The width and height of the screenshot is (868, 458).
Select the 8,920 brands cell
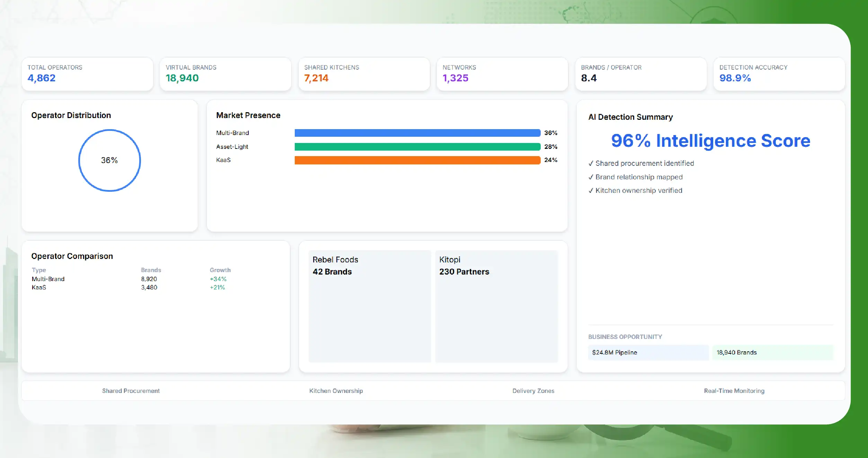click(149, 279)
